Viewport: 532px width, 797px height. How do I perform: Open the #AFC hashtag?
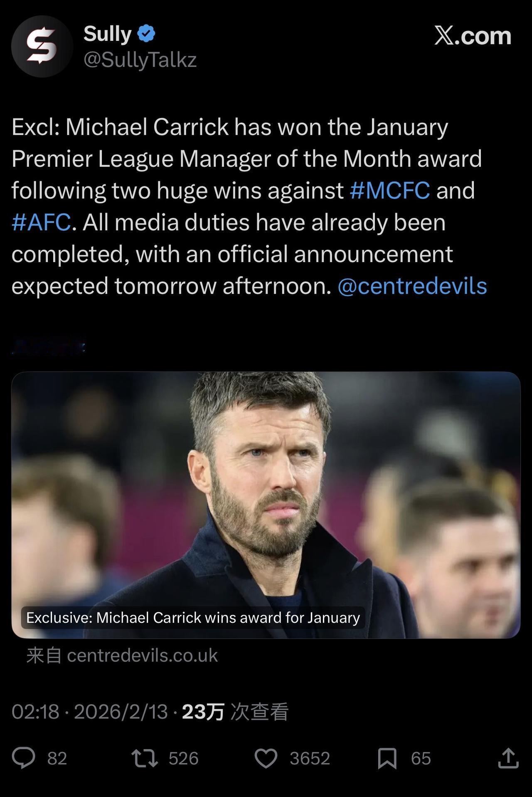(x=41, y=222)
